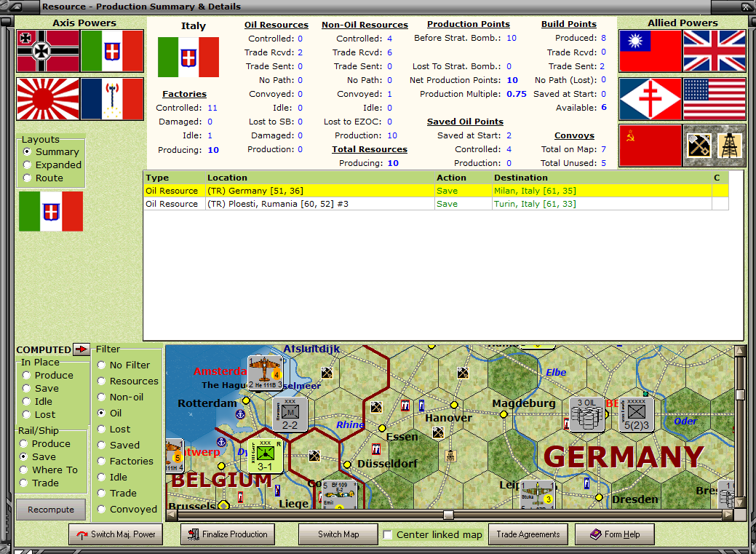This screenshot has width=756, height=554.
Task: Set filter to Factories
Action: (125, 461)
